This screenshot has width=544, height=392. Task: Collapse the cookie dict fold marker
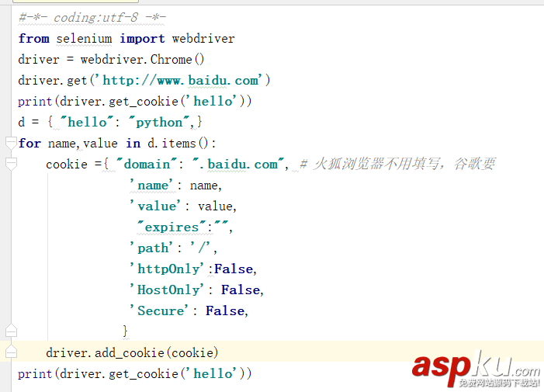(x=11, y=164)
